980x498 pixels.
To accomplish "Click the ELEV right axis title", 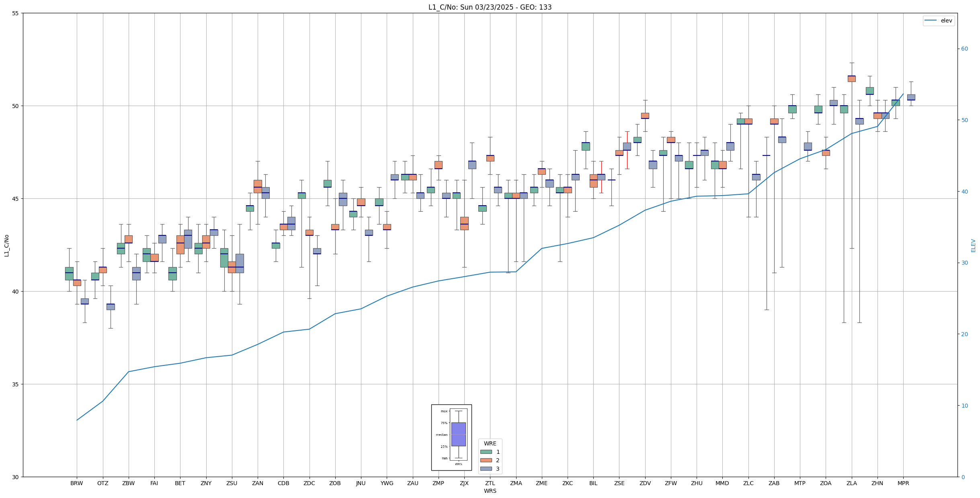I will tap(973, 245).
